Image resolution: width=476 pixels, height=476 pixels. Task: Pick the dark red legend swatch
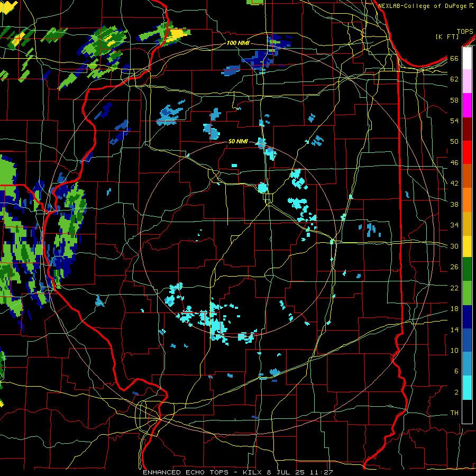467,129
